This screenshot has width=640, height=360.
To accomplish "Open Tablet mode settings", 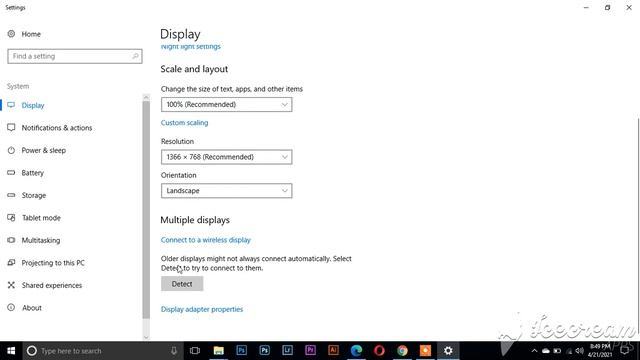I will (x=41, y=218).
